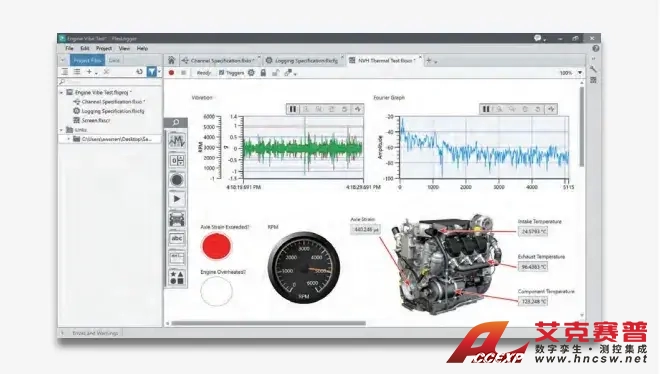Image resolution: width=660 pixels, height=374 pixels.
Task: Open the Project menu
Action: pos(104,48)
